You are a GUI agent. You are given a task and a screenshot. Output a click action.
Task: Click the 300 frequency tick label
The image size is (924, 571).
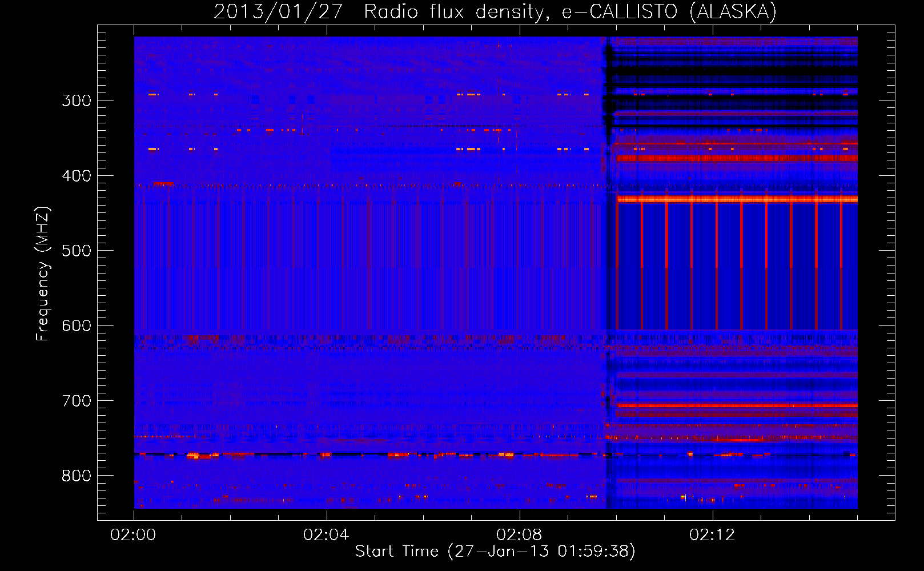[x=77, y=100]
